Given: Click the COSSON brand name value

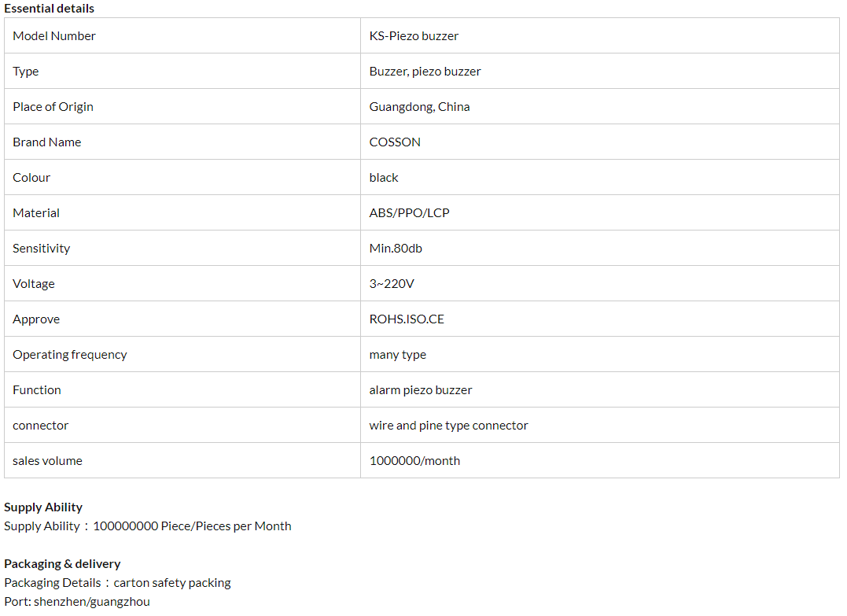Looking at the screenshot, I should coord(395,142).
